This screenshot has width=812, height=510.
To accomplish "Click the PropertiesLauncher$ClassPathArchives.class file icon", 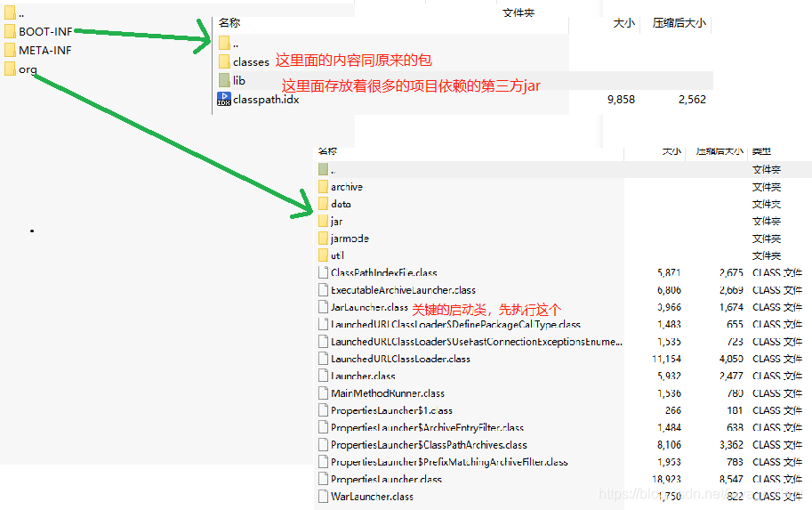I will click(x=323, y=445).
